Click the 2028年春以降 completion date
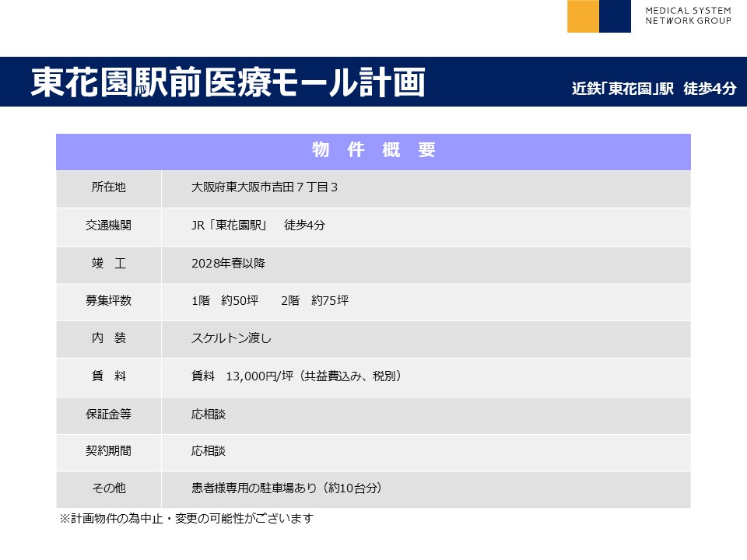Screen dimensions: 747x560 [228, 264]
